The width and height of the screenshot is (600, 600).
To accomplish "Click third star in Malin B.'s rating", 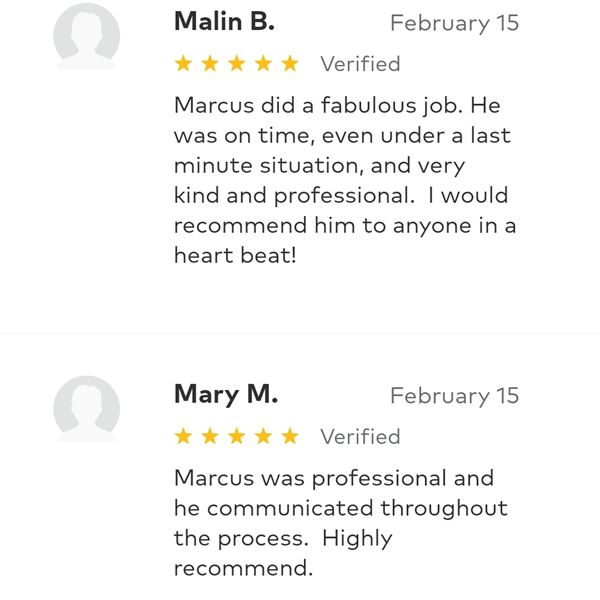I will [237, 64].
